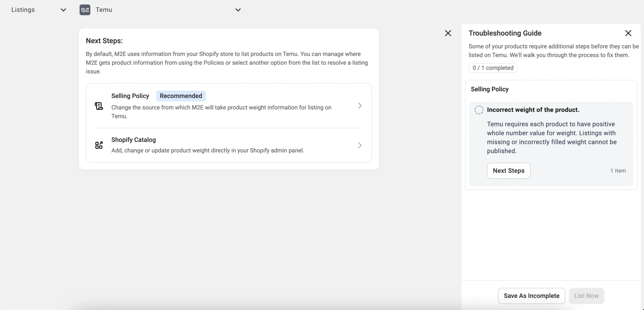Click 'Incorrect weight of the product' heading

533,110
